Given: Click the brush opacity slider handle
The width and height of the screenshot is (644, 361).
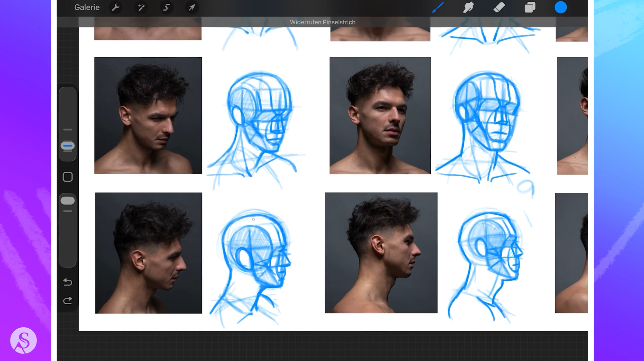Looking at the screenshot, I should pos(68,201).
